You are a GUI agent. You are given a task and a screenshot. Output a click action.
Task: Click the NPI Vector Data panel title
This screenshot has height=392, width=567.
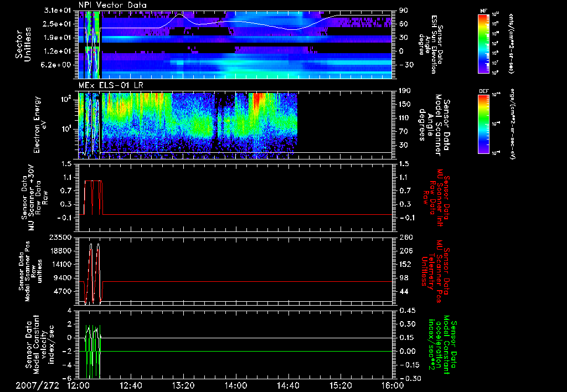pyautogui.click(x=112, y=5)
